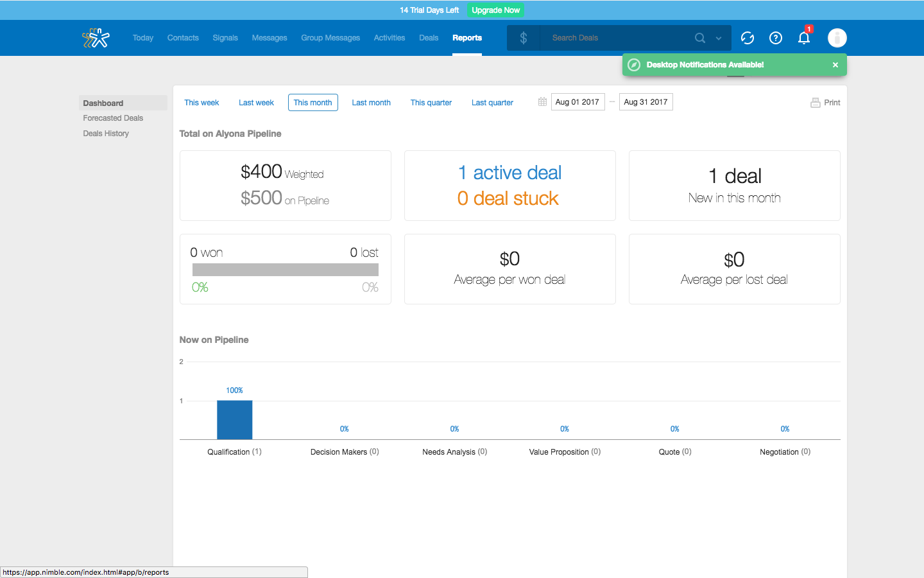Open Forecasted Deals in sidebar
This screenshot has width=924, height=578.
(113, 118)
